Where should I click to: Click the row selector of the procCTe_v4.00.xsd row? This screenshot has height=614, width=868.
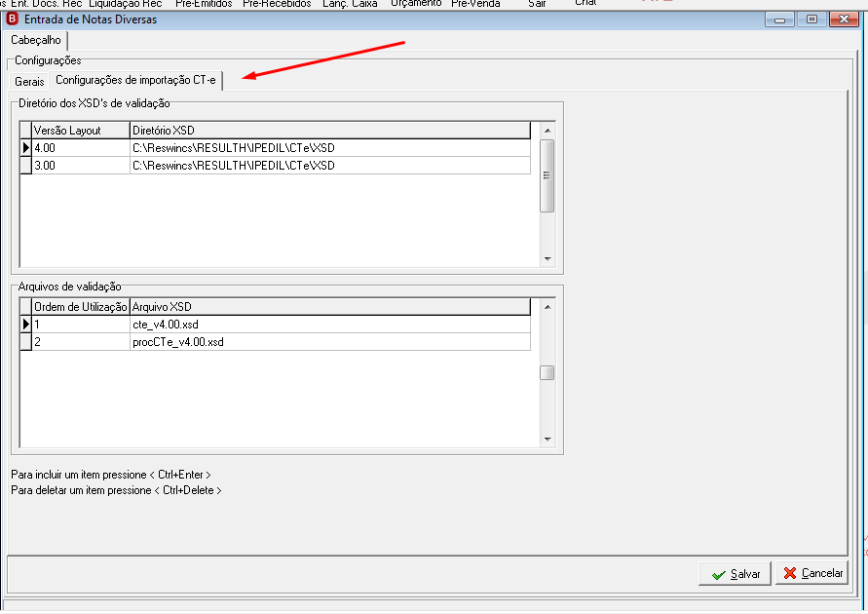pos(25,342)
